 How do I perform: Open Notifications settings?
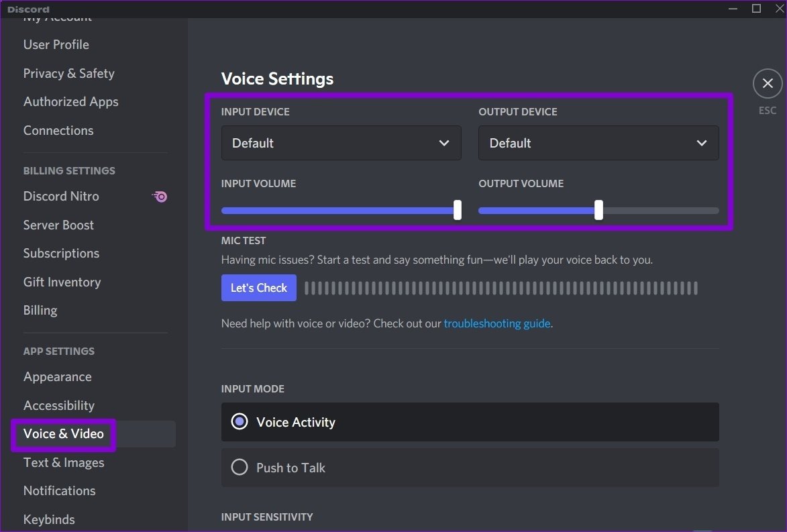(59, 491)
